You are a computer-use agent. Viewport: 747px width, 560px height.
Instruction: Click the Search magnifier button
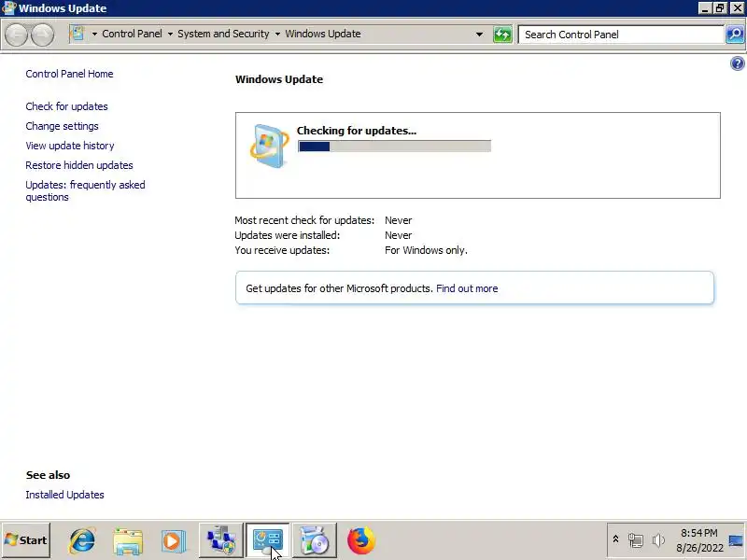pyautogui.click(x=735, y=35)
